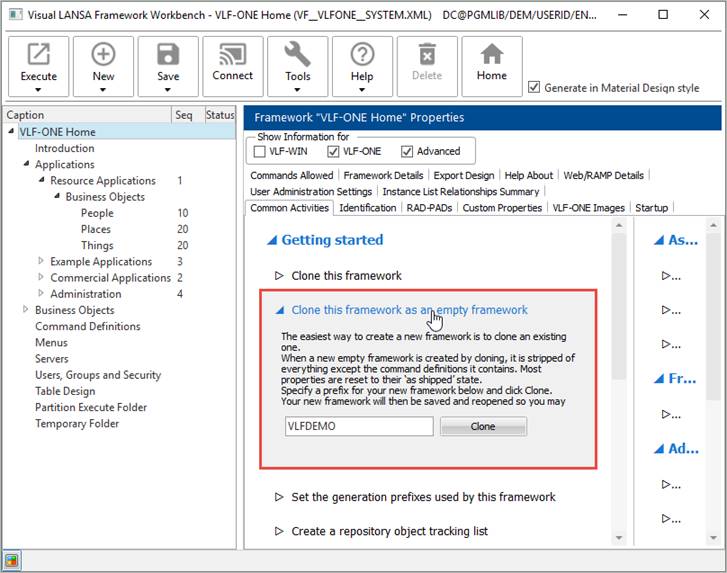Open the dropdown arrow under Save
The image size is (727, 573).
coord(168,90)
